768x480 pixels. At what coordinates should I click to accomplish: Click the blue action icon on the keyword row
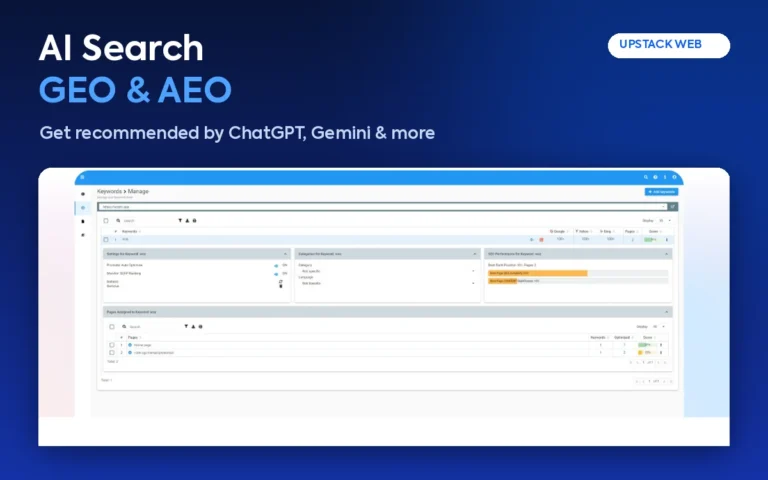coord(532,240)
